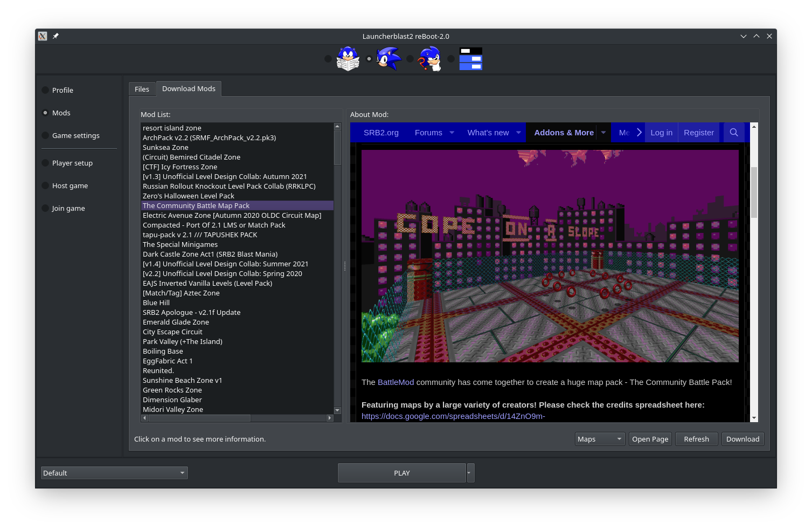Select 'Midori Valley Zone' mod

click(237, 409)
